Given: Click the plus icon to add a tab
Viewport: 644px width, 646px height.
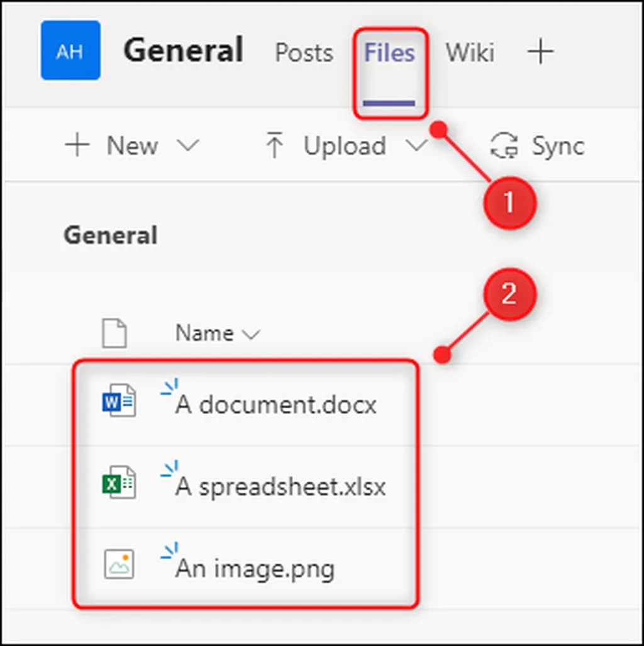Looking at the screenshot, I should click(540, 52).
